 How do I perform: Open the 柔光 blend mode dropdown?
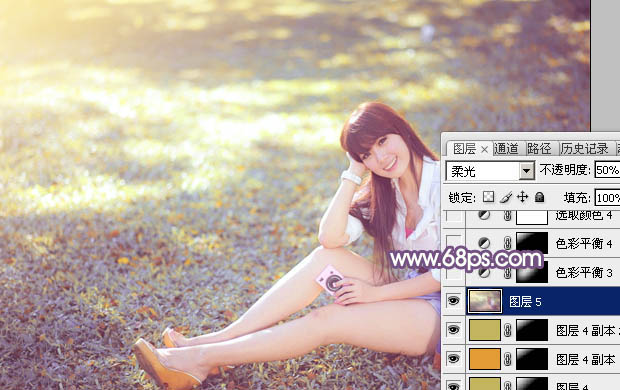526,171
